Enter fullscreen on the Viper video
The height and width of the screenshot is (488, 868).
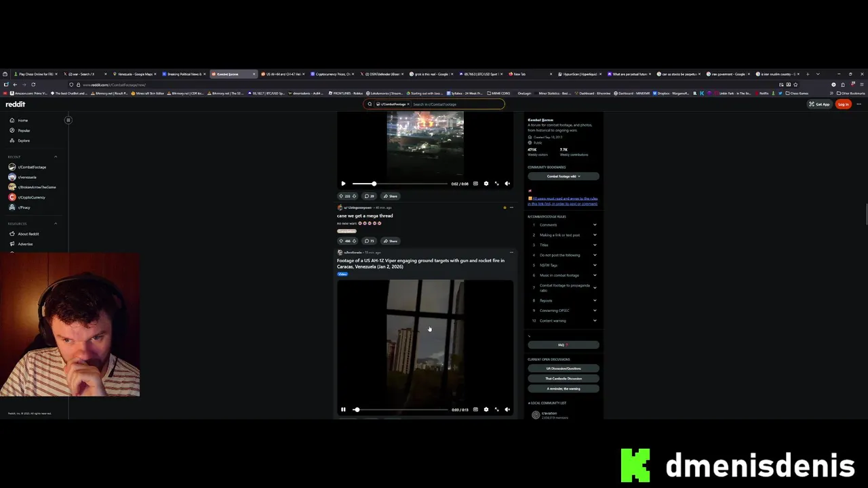pos(496,409)
